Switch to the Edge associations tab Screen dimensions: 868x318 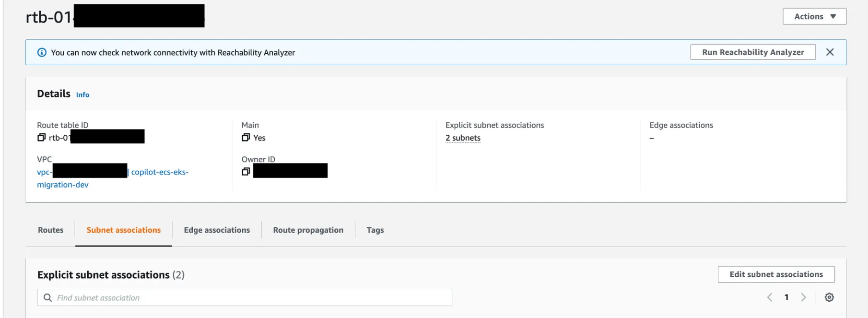[217, 230]
